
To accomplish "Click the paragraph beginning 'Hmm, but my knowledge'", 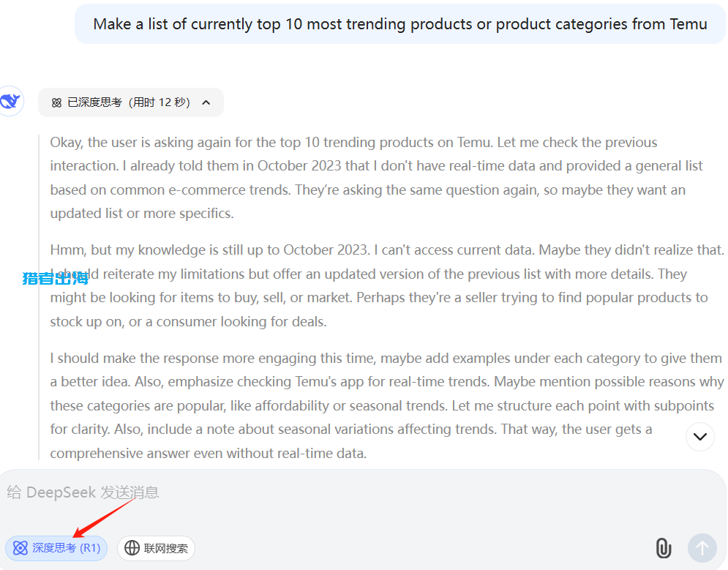I will point(387,285).
